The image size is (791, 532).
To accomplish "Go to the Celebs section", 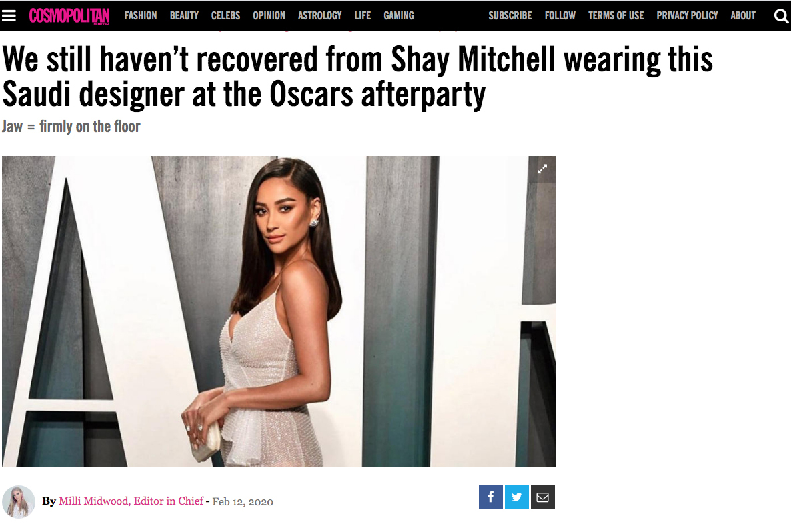I will point(225,15).
